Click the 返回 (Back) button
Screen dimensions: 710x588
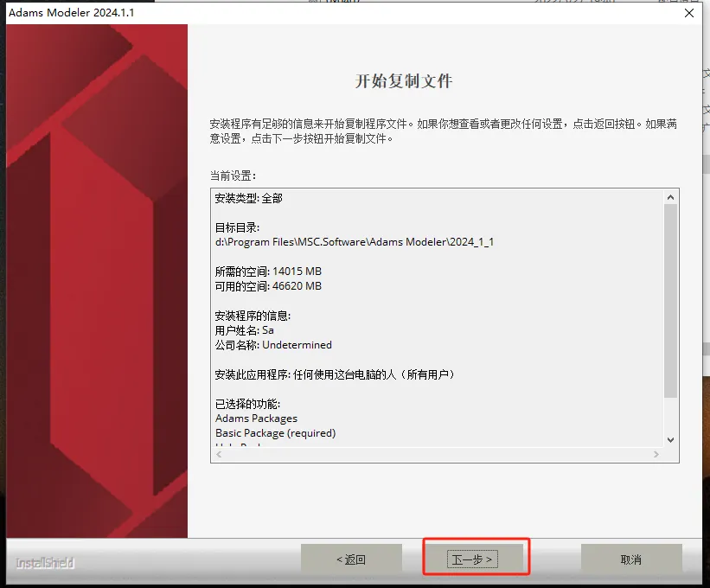(351, 559)
